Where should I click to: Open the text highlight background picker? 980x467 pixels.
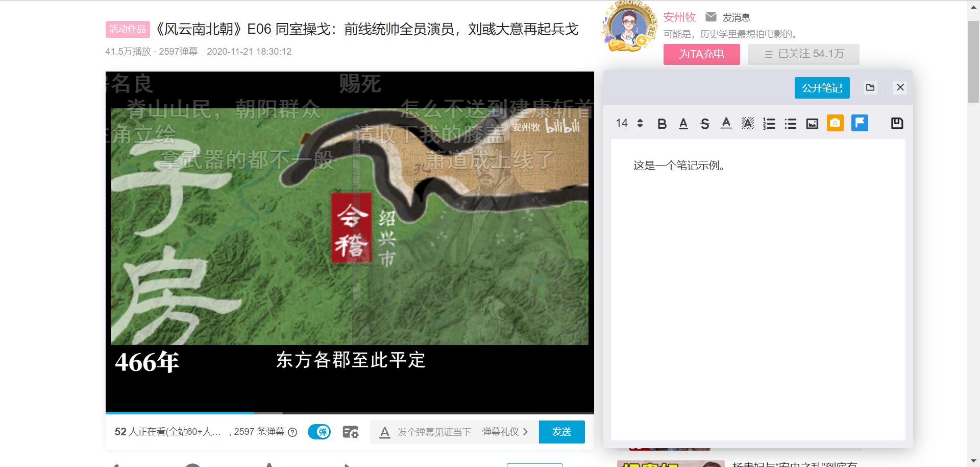point(747,123)
